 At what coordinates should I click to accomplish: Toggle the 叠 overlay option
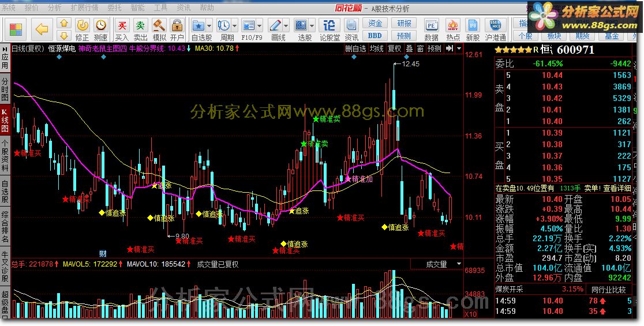[x=409, y=49]
